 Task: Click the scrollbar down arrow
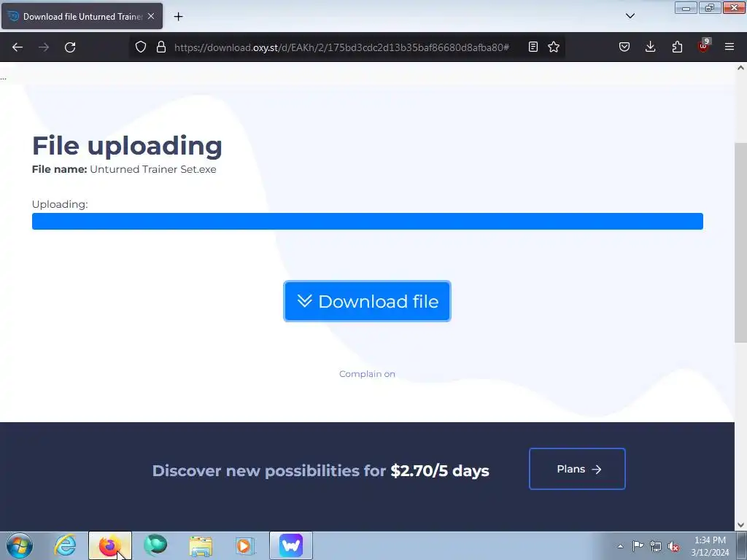[740, 525]
